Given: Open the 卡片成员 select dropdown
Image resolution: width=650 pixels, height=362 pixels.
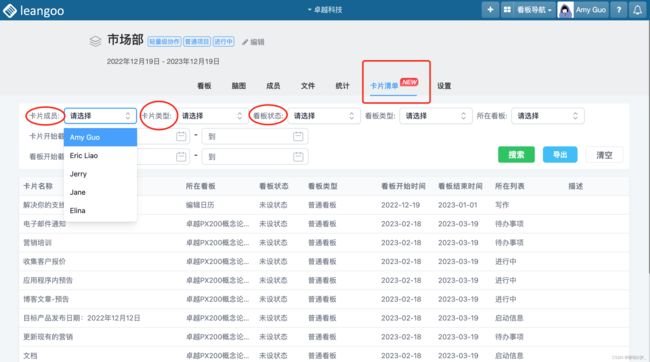Looking at the screenshot, I should 100,116.
